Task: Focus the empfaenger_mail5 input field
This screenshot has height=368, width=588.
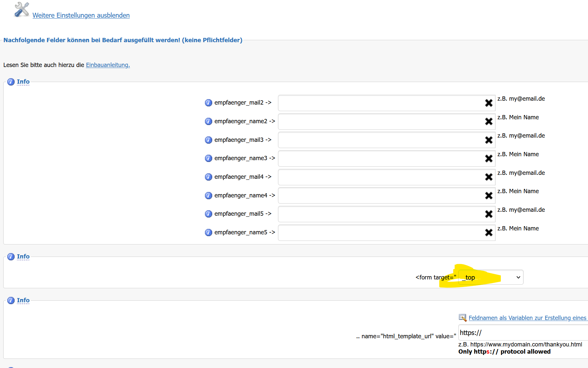Action: tap(381, 214)
